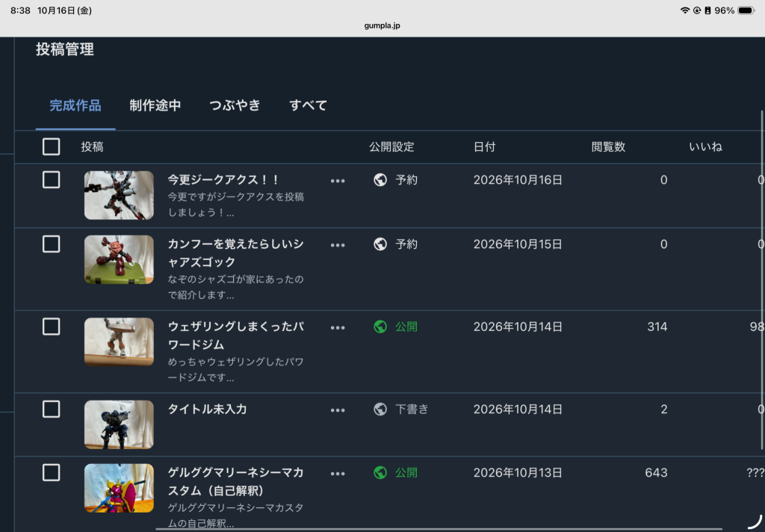The width and height of the screenshot is (765, 532).
Task: Check the ゲルググマリーネシーマカスタム post checkbox
Action: pyautogui.click(x=52, y=472)
